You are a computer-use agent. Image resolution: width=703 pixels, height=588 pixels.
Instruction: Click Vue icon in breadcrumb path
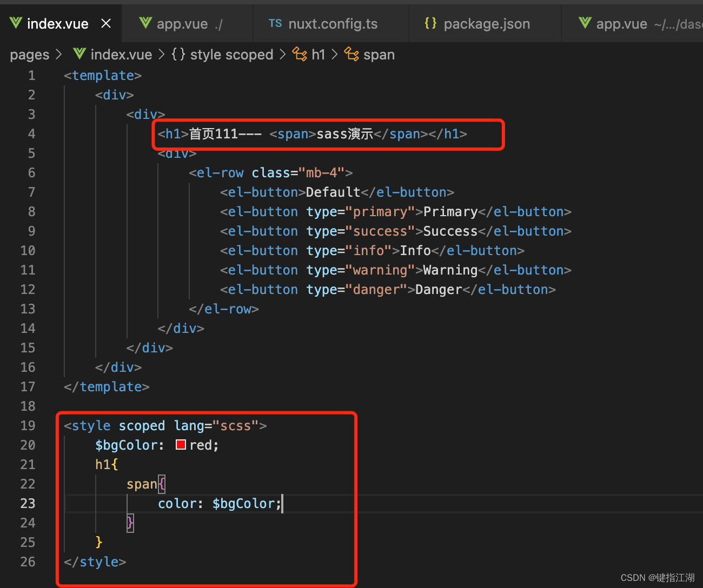79,54
